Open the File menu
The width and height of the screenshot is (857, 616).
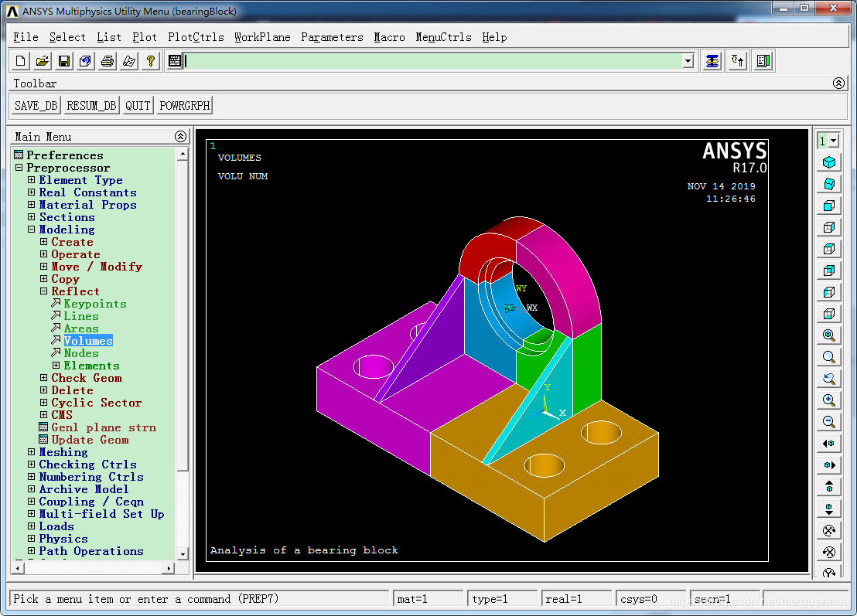(26, 37)
